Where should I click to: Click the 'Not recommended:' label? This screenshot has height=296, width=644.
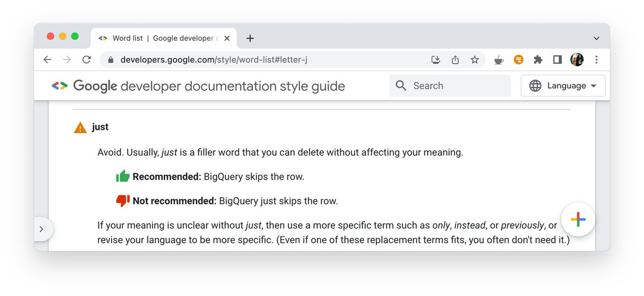pos(174,202)
